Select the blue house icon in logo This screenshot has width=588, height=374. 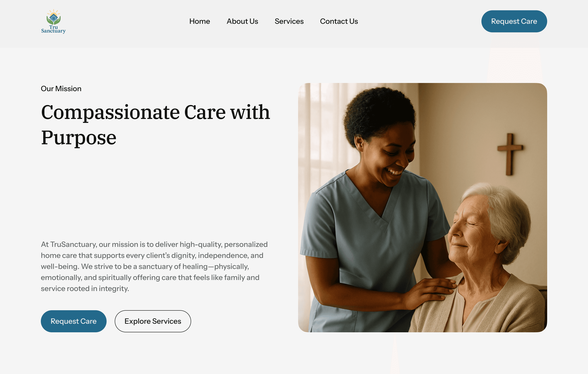coord(53,17)
